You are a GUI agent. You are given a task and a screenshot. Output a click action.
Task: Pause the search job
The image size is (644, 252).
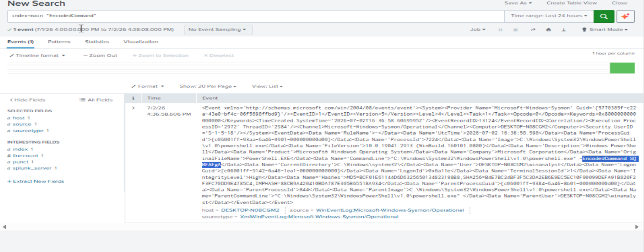pyautogui.click(x=500, y=30)
